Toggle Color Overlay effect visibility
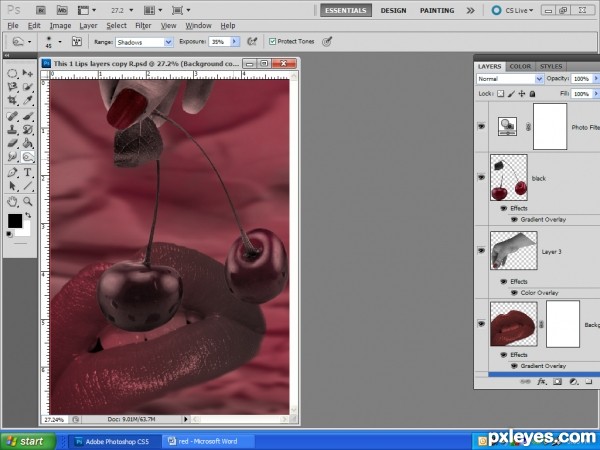This screenshot has height=450, width=600. 514,292
